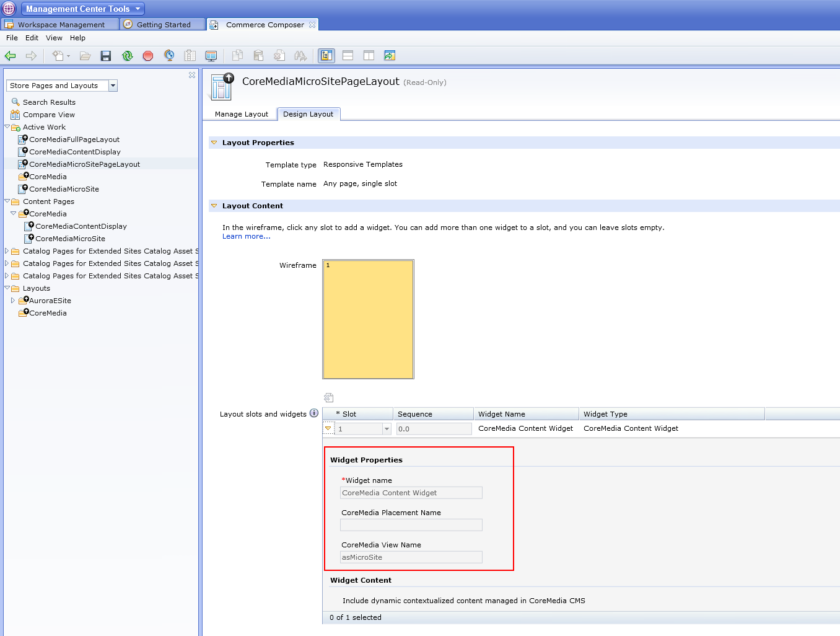Click the Sequence 0.0 field
Viewport: 840px width, 636px height.
(x=434, y=429)
